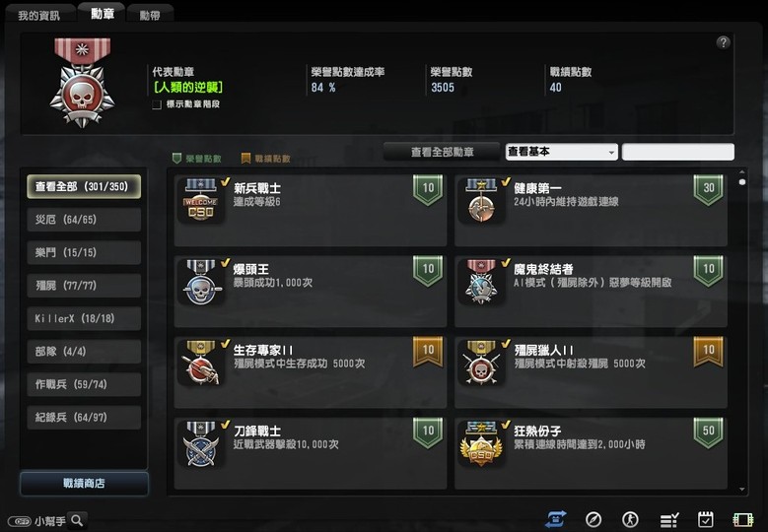Open the 戰績商店 button
Screen dimensions: 768x532
pos(84,484)
